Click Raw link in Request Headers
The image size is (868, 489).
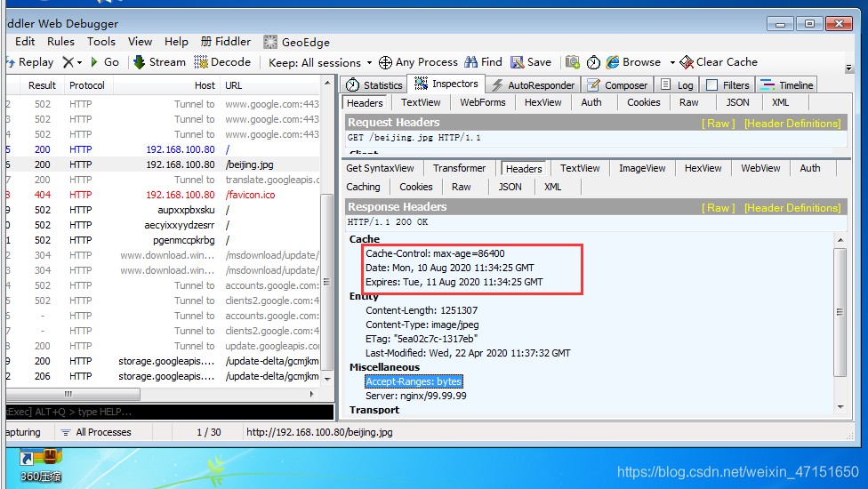[x=718, y=124]
